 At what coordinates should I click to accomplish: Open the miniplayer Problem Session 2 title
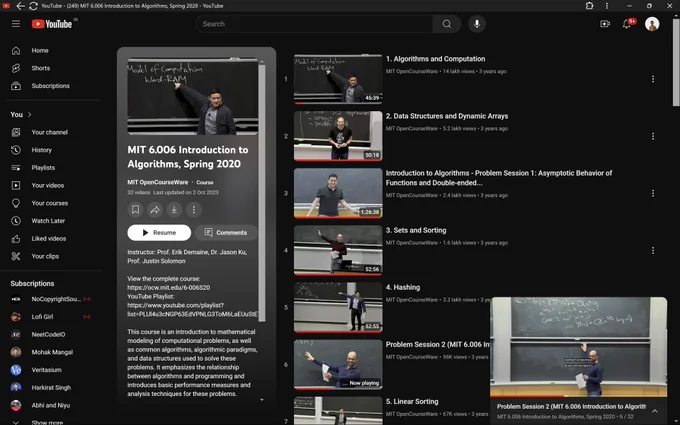[571, 407]
